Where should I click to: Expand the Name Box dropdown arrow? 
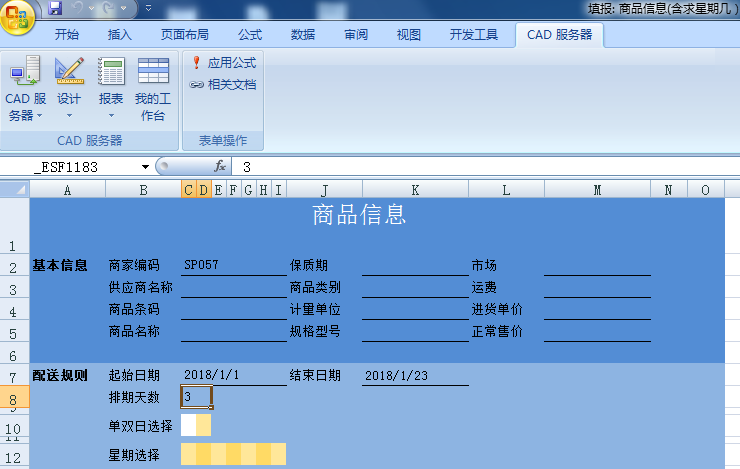point(145,167)
